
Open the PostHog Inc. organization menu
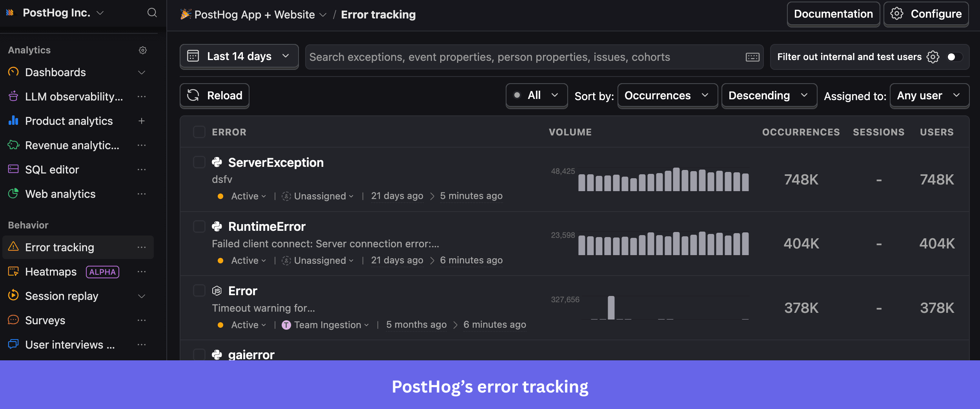57,12
